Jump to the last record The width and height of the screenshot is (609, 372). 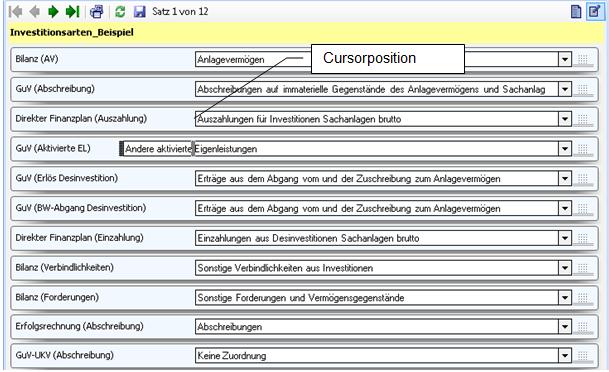(x=72, y=12)
